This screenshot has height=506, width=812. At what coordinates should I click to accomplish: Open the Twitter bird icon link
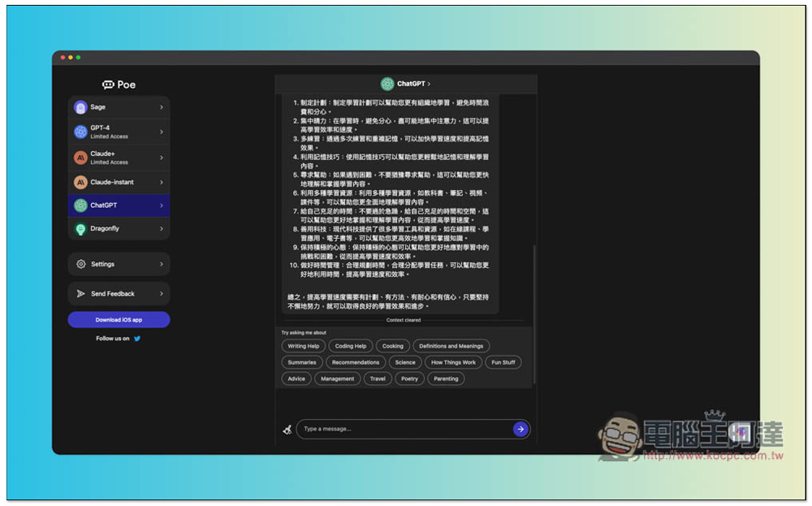pyautogui.click(x=137, y=339)
